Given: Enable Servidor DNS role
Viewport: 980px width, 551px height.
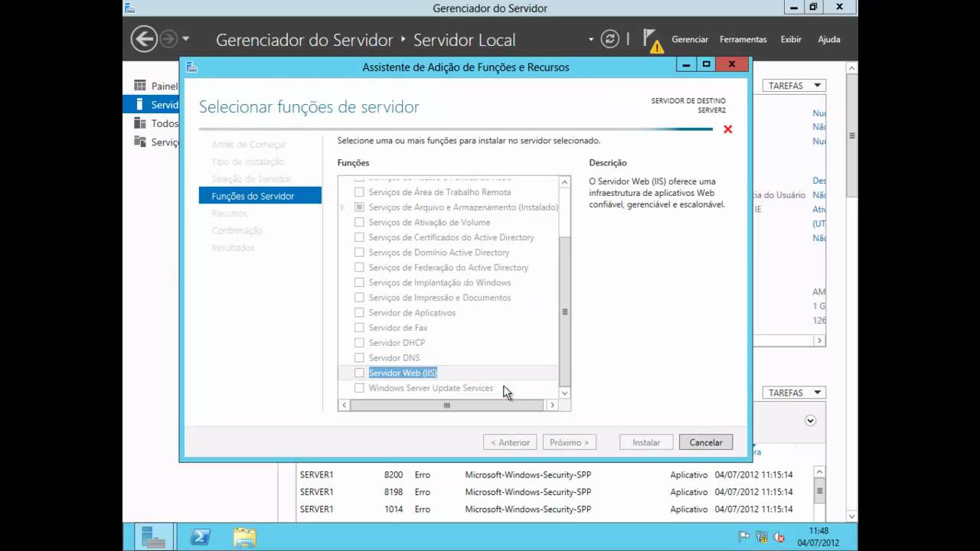Looking at the screenshot, I should click(359, 357).
